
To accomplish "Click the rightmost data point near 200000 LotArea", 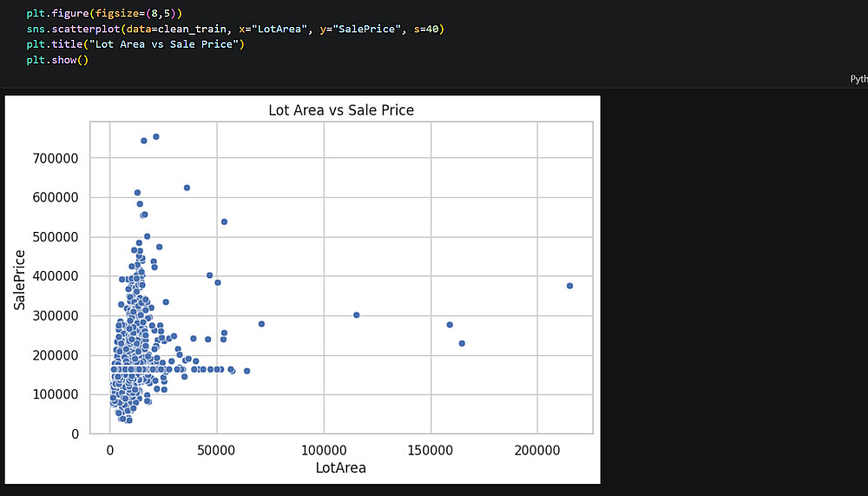I will point(569,286).
